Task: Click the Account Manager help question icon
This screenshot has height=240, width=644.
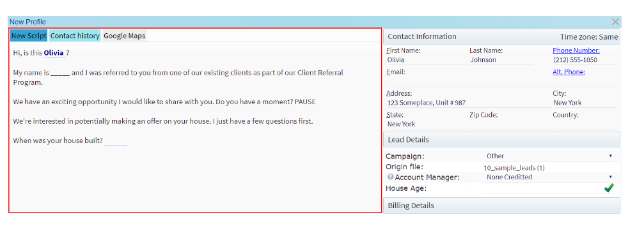Action: click(390, 177)
